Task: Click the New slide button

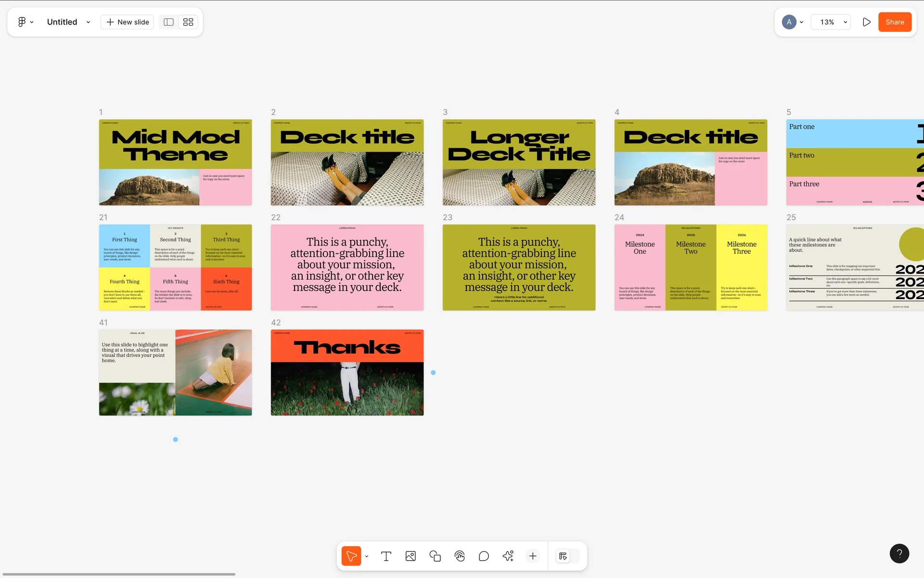Action: point(128,22)
